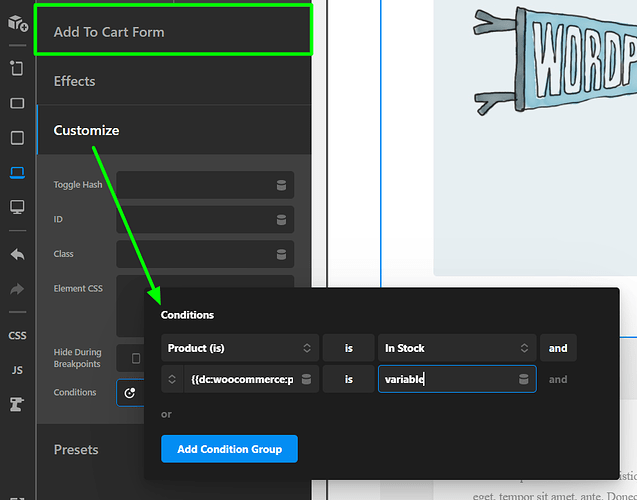Click the redo arrow icon
This screenshot has height=500, width=637.
[17, 289]
